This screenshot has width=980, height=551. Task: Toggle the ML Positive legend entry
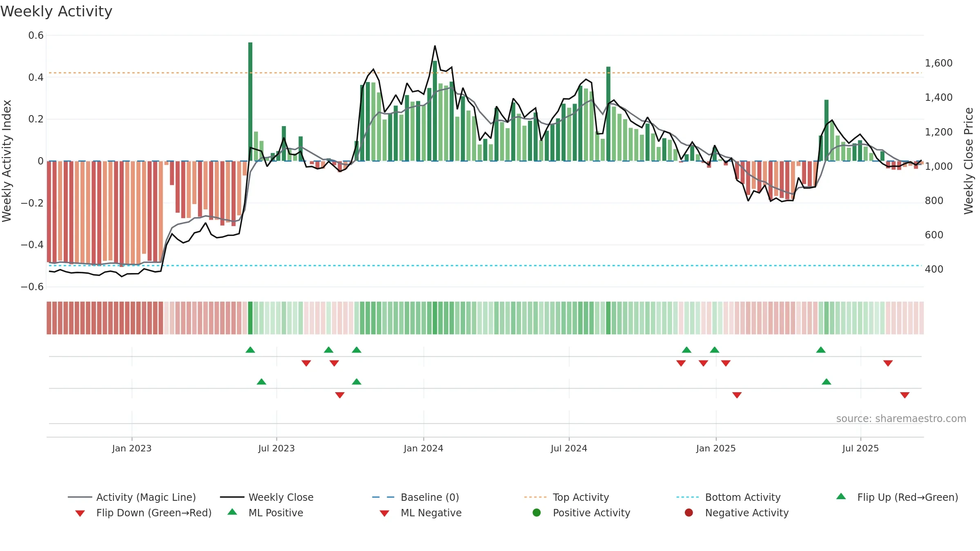click(x=265, y=513)
